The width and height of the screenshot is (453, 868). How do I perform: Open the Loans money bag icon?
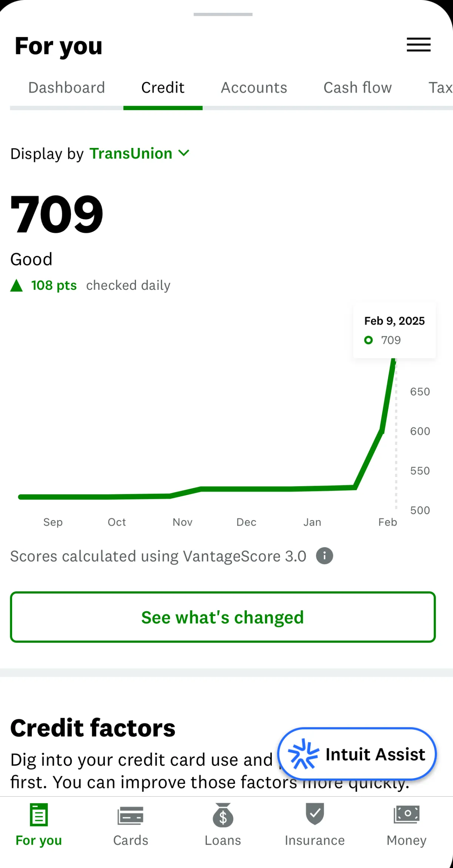click(223, 815)
